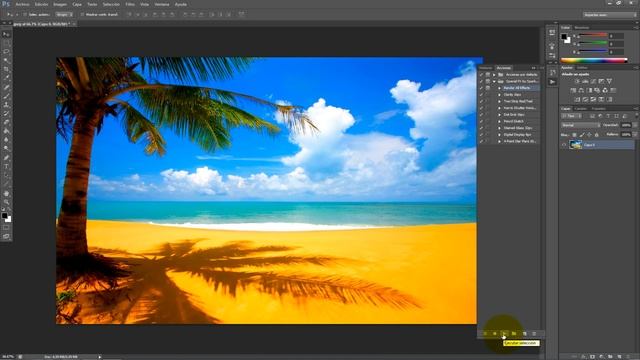Add a Curves adjustment
Image resolution: width=640 pixels, height=360 pixels.
(x=593, y=81)
